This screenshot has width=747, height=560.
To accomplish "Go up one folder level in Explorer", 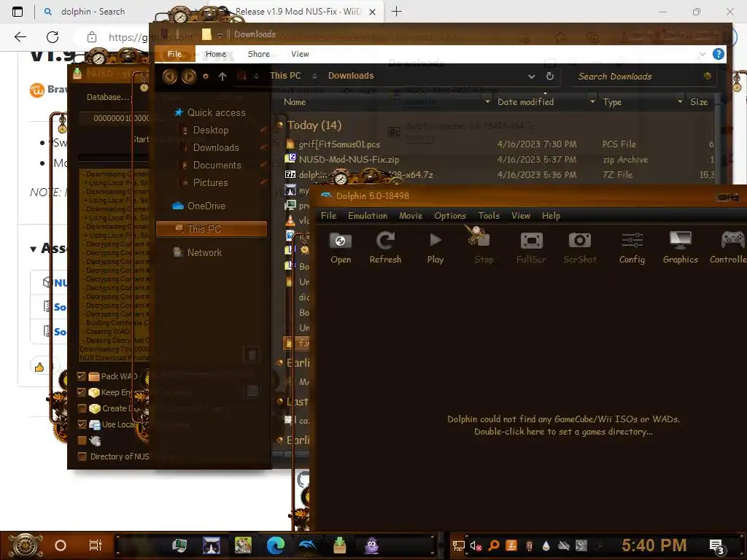I will tap(222, 76).
